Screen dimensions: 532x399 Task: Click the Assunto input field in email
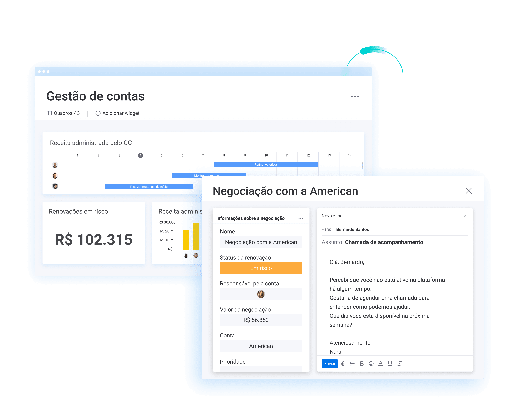pyautogui.click(x=394, y=242)
